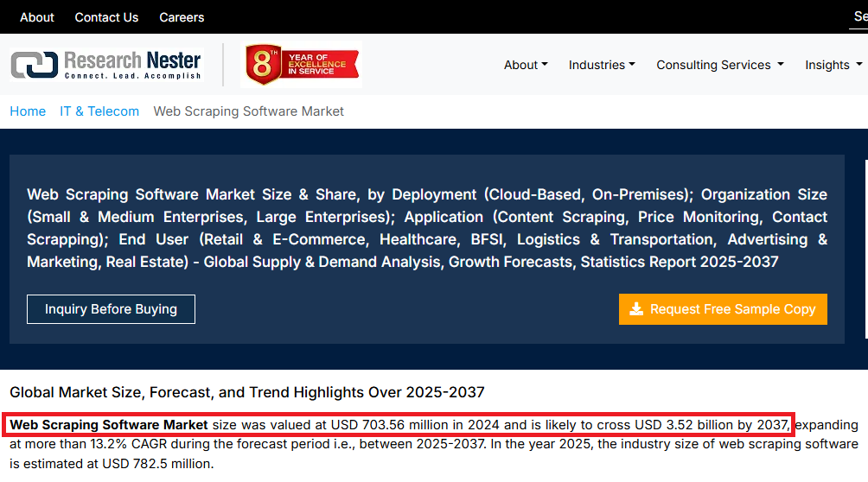
Task: Open the Contact Us link
Action: click(x=106, y=17)
